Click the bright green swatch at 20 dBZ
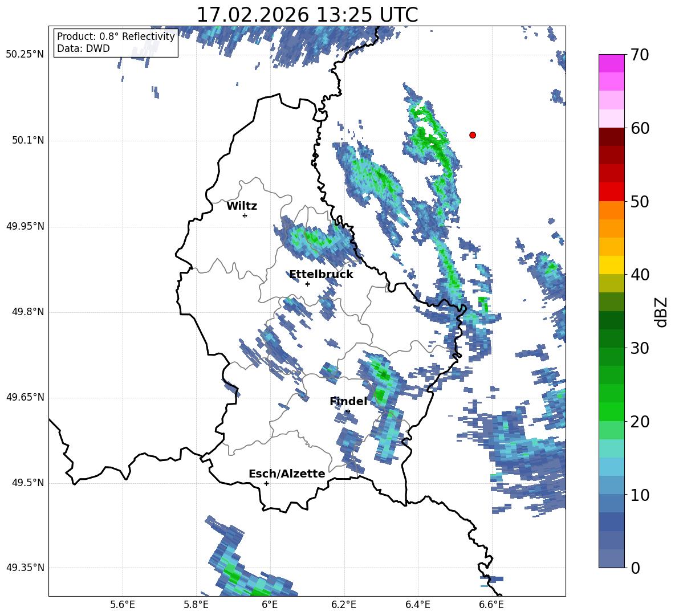Image resolution: width=675 pixels, height=616 pixels. 611,412
